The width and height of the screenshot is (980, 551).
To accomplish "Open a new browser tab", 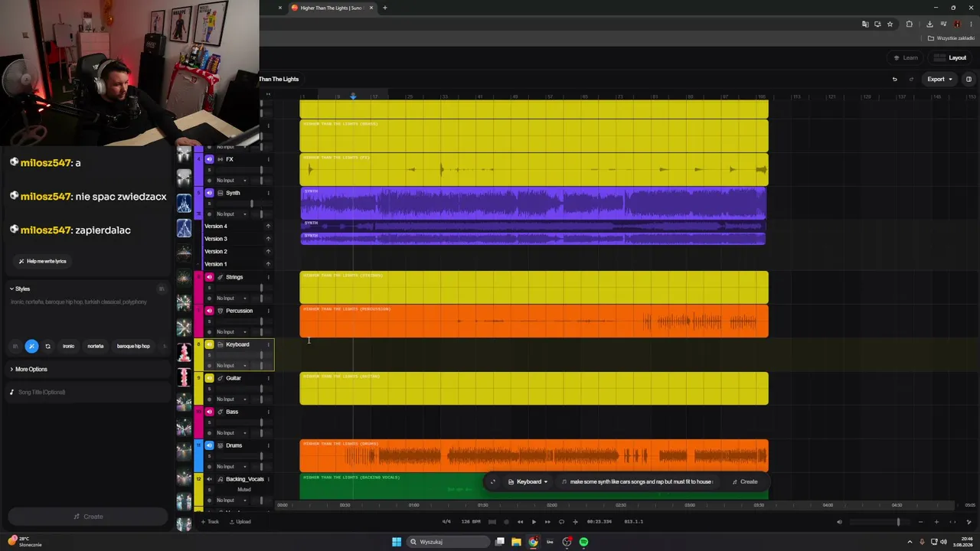I will (385, 8).
